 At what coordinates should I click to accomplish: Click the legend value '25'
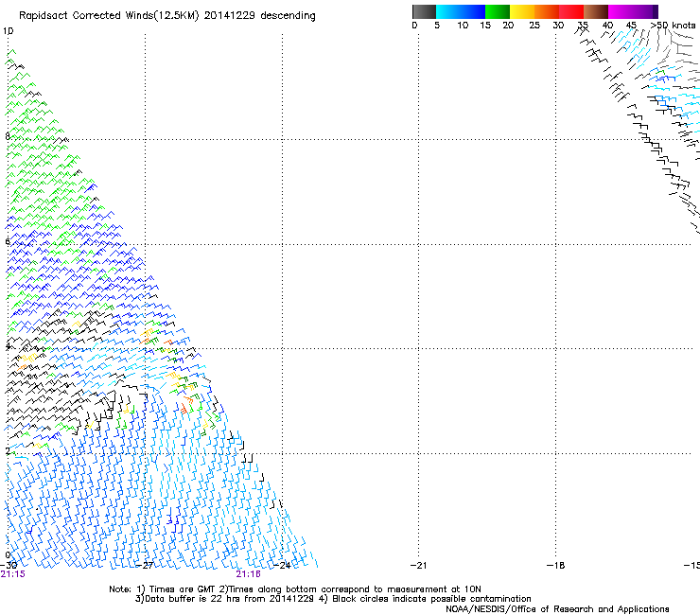pos(534,25)
